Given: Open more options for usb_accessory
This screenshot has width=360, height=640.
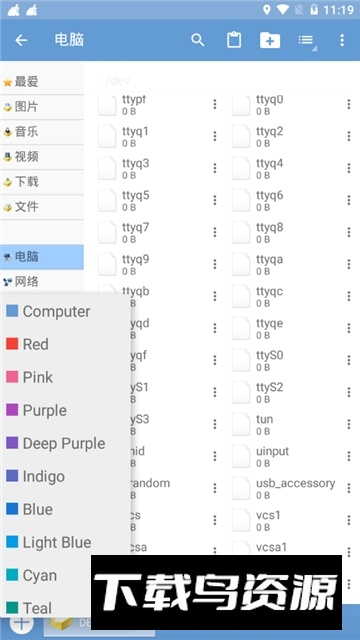Looking at the screenshot, I should point(349,488).
